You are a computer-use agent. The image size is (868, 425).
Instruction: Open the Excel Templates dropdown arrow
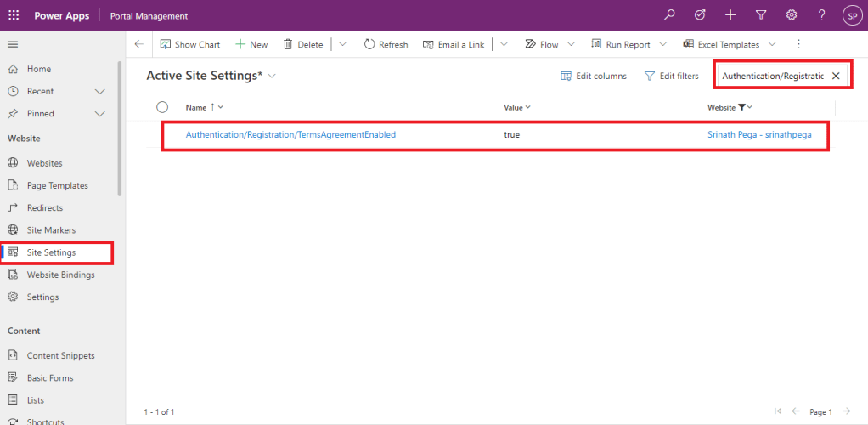coord(772,44)
